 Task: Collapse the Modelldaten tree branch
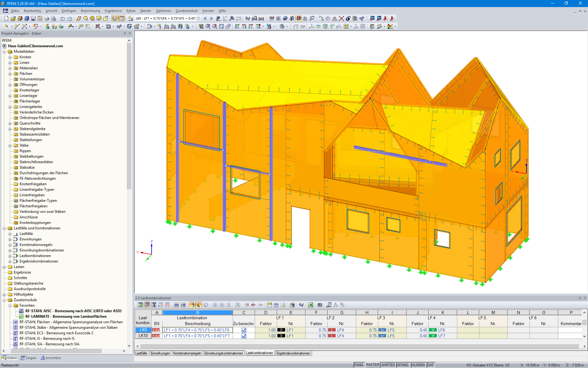tap(4, 52)
